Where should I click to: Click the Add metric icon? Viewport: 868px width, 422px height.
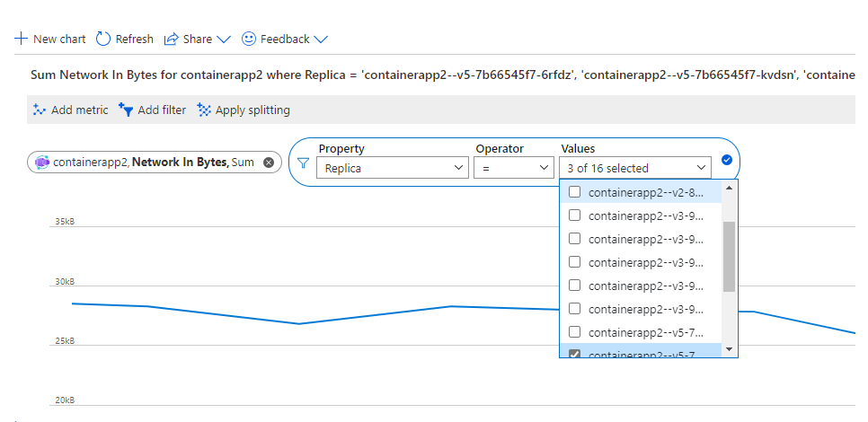click(x=39, y=110)
